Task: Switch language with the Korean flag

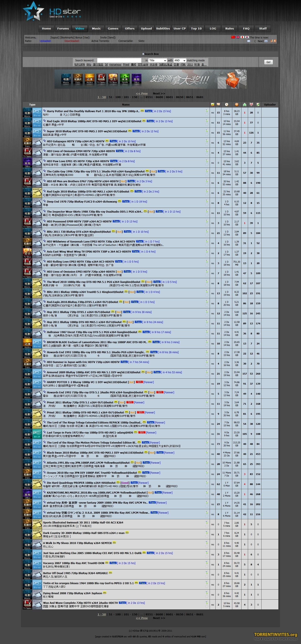Action: point(247,37)
